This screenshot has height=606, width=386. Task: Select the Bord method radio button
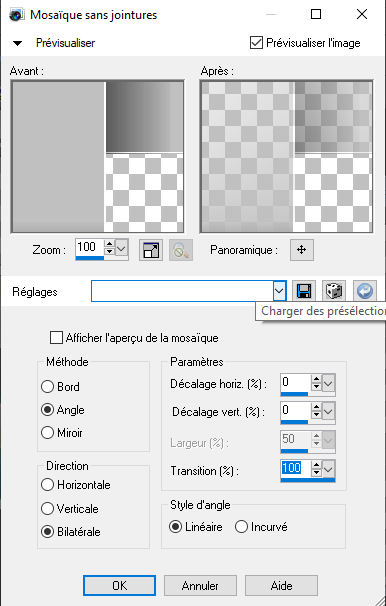coord(47,386)
